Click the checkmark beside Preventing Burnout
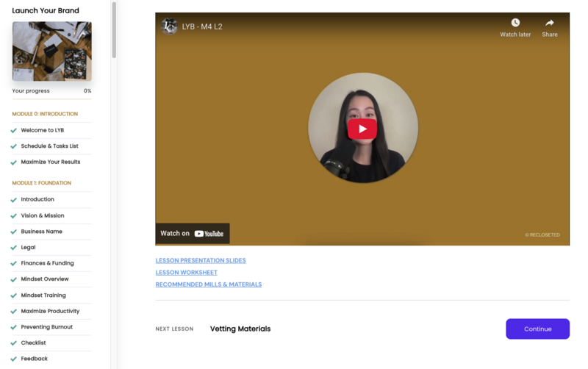This screenshot has width=588, height=369. click(x=14, y=327)
